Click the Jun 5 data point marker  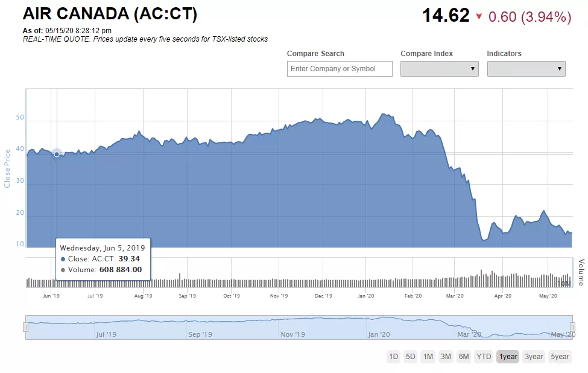57,155
